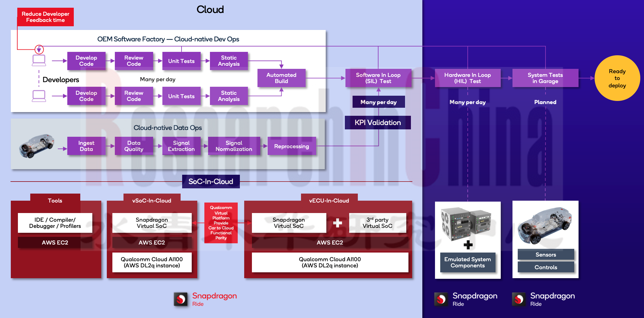Screen dimensions: 644x318
Task: Click the Developers label
Action: pos(61,80)
